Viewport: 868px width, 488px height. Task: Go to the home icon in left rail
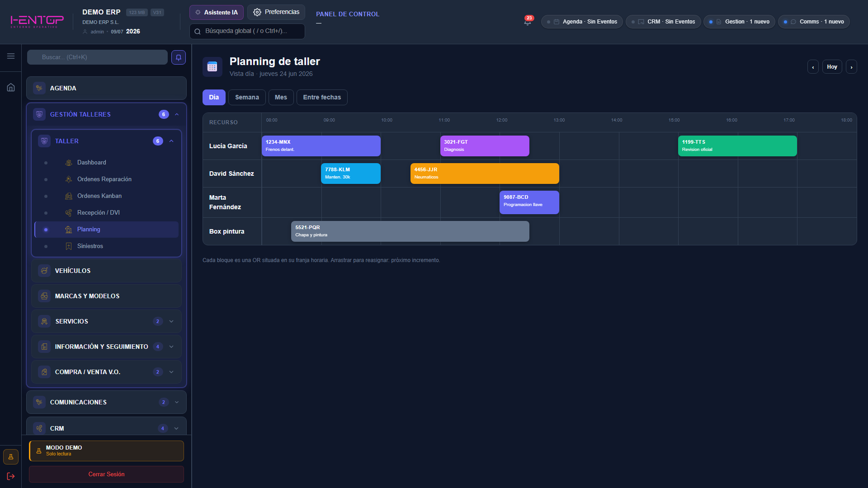point(11,87)
